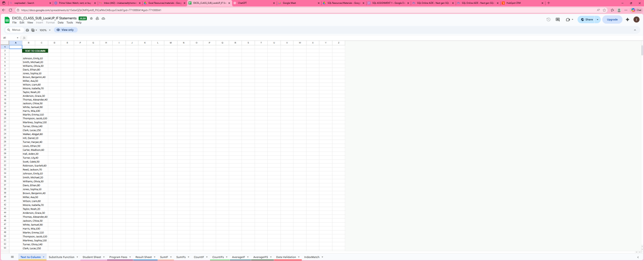This screenshot has height=261, width=644.
Task: Open the Name box dropdown arrow
Action: point(17,38)
